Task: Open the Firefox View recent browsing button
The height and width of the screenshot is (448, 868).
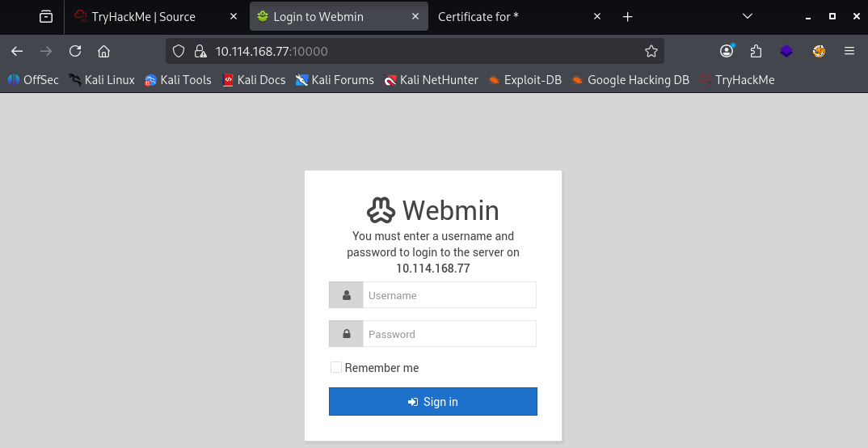Action: click(x=46, y=16)
